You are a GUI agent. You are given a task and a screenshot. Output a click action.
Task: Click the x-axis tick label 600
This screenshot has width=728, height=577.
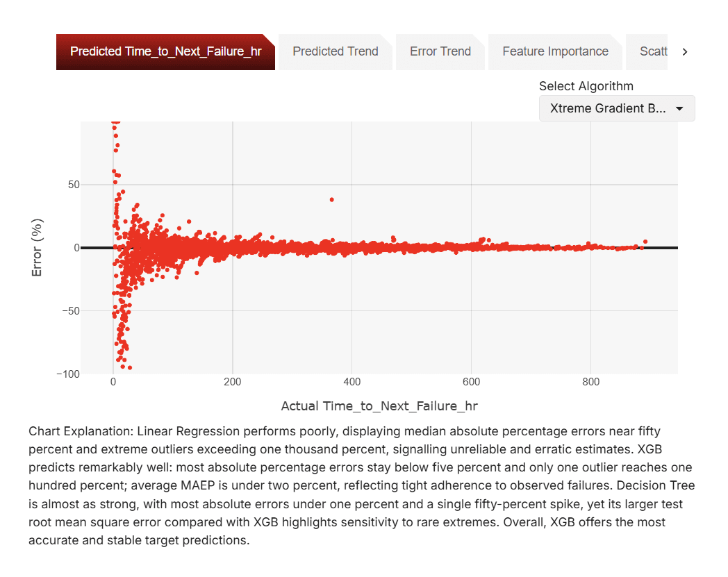(471, 382)
